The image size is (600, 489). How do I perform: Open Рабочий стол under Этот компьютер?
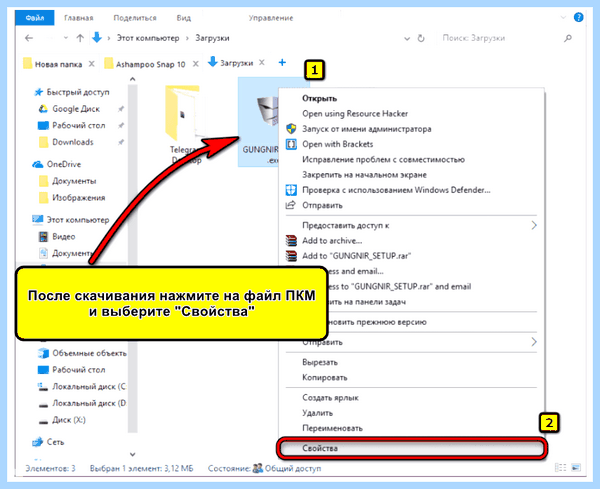point(72,370)
